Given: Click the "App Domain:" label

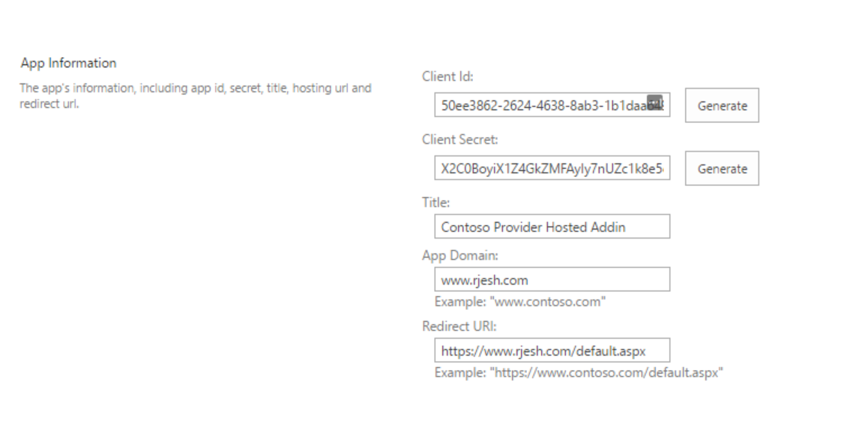Looking at the screenshot, I should (460, 255).
